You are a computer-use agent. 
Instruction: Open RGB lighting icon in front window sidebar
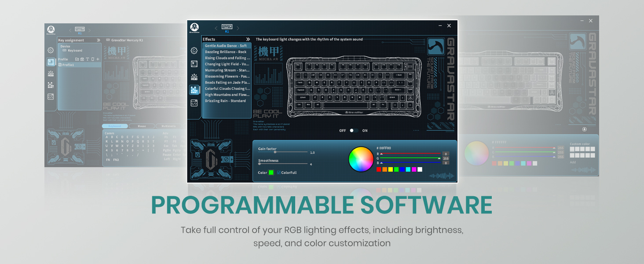[x=194, y=77]
